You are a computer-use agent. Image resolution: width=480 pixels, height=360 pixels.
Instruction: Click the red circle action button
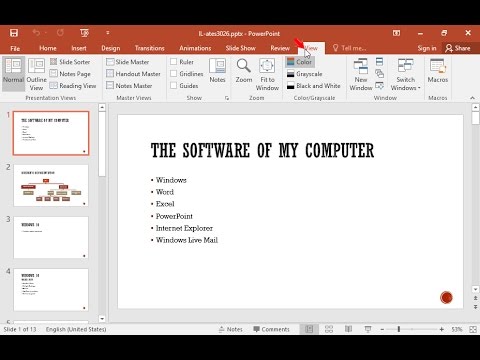446,297
